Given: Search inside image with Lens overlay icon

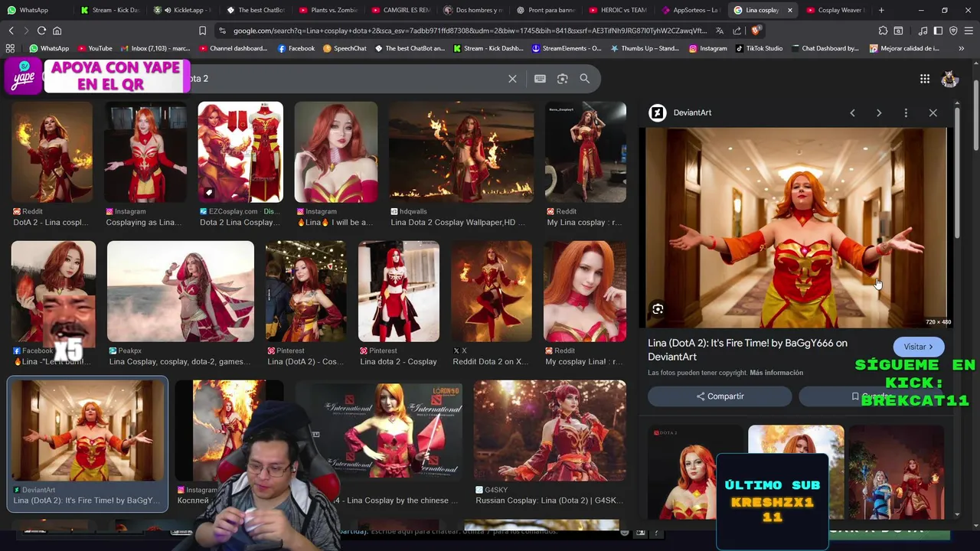Looking at the screenshot, I should pyautogui.click(x=658, y=309).
